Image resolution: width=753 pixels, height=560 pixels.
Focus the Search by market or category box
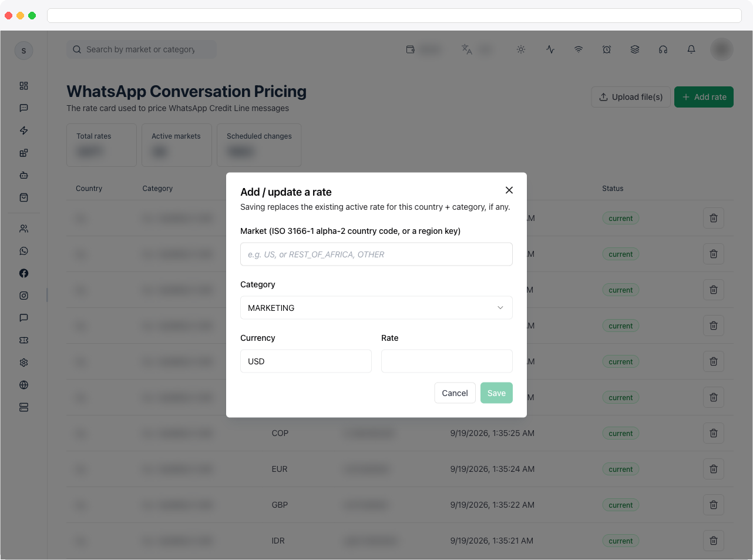(x=142, y=49)
